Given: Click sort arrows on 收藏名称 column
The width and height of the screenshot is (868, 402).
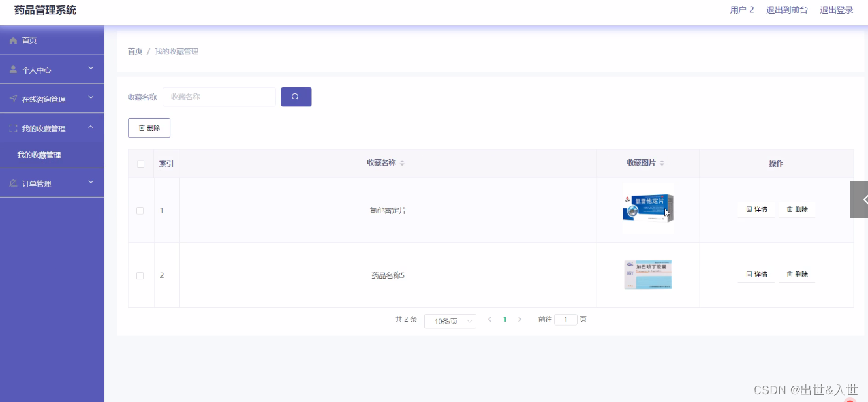Looking at the screenshot, I should [x=402, y=163].
